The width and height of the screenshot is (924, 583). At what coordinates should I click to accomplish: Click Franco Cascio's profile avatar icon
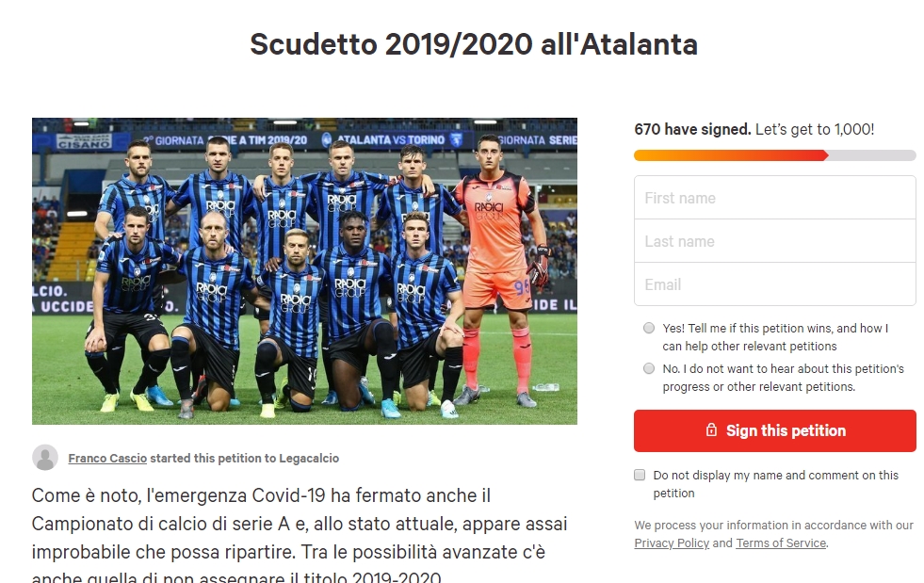coord(45,458)
